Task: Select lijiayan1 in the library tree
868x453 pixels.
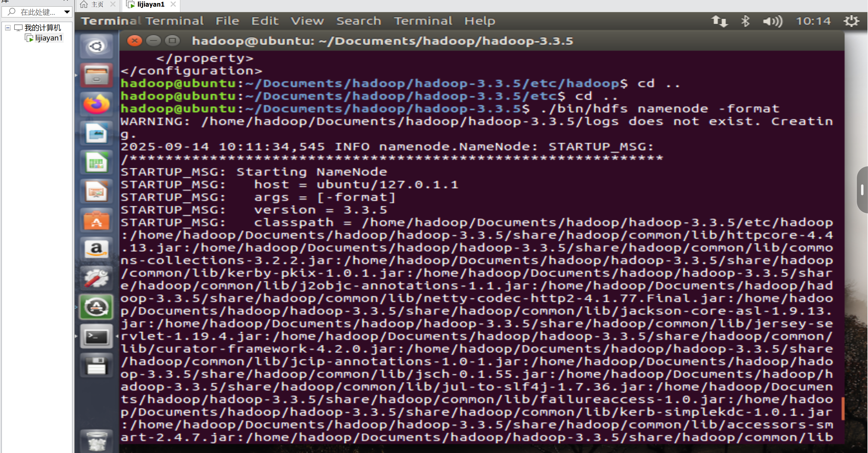Action: click(49, 38)
